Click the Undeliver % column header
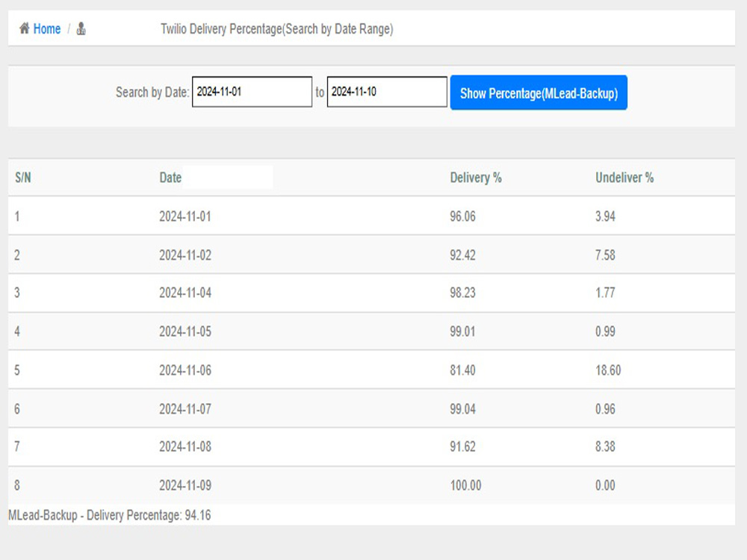747x560 pixels. [624, 178]
